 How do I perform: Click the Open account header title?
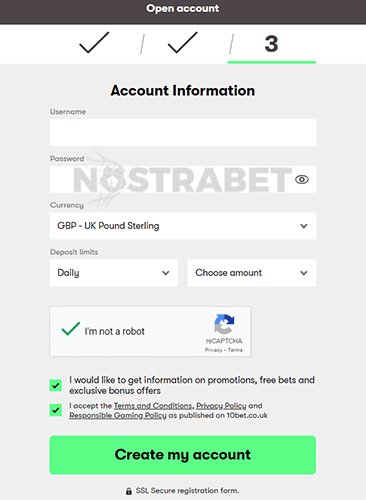183,8
